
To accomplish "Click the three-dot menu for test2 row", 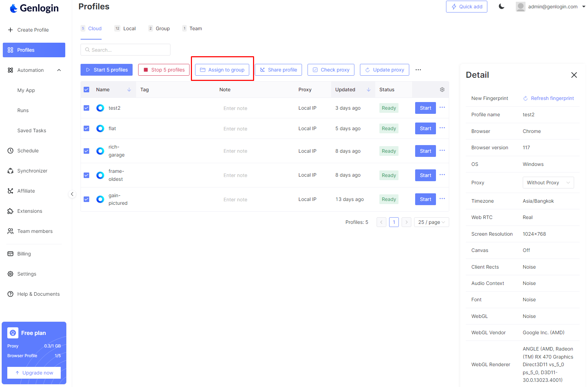I will coord(442,108).
